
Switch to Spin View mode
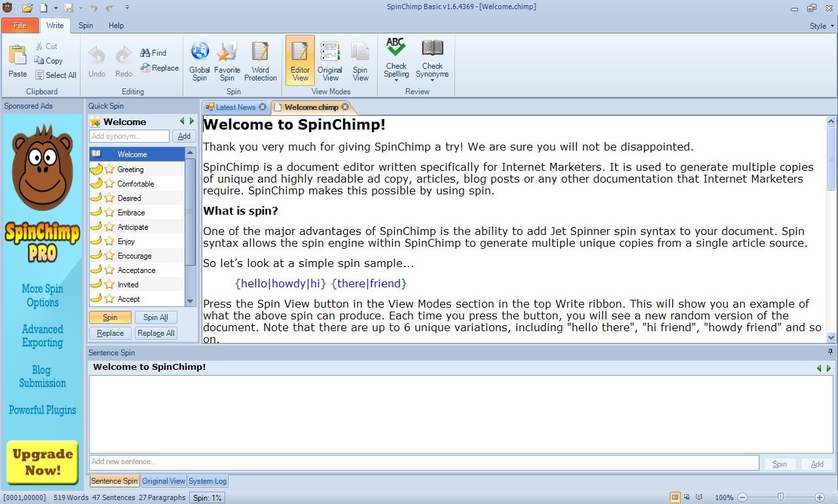click(x=361, y=62)
